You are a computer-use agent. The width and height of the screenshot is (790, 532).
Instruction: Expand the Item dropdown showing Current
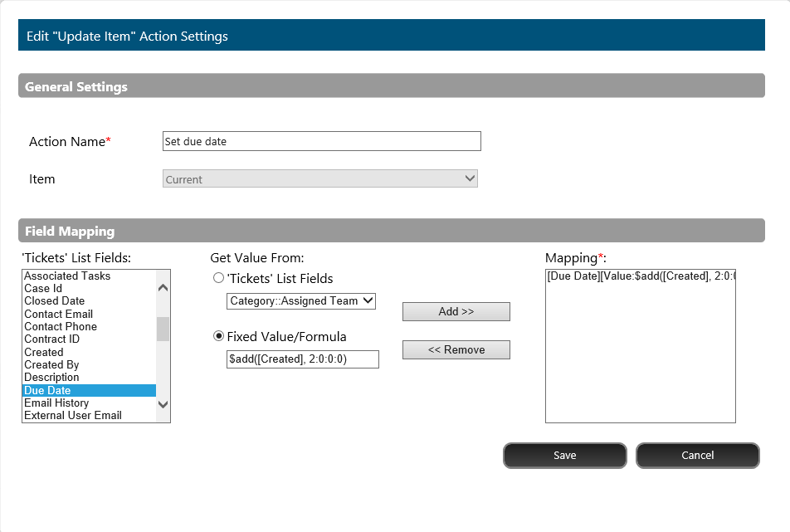[319, 179]
